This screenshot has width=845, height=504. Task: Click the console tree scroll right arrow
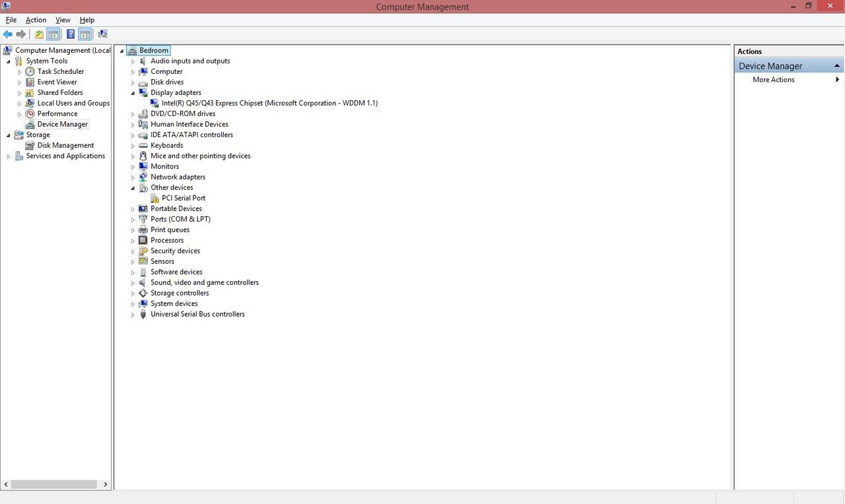(105, 484)
